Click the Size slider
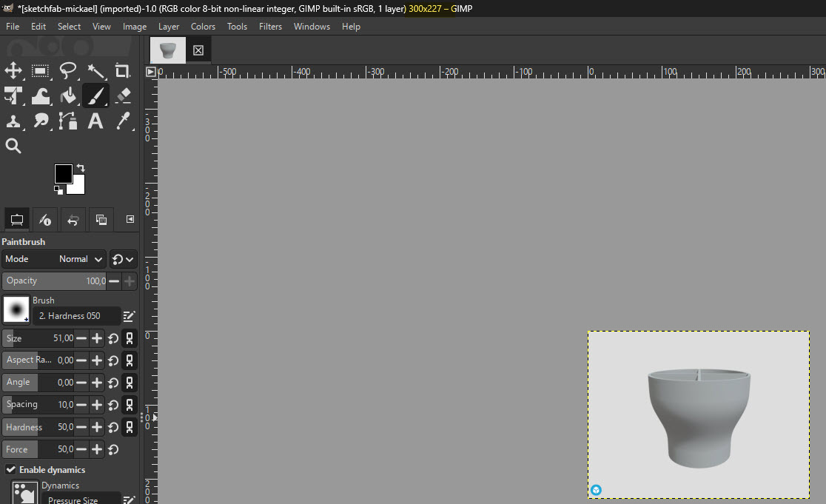 [x=38, y=338]
